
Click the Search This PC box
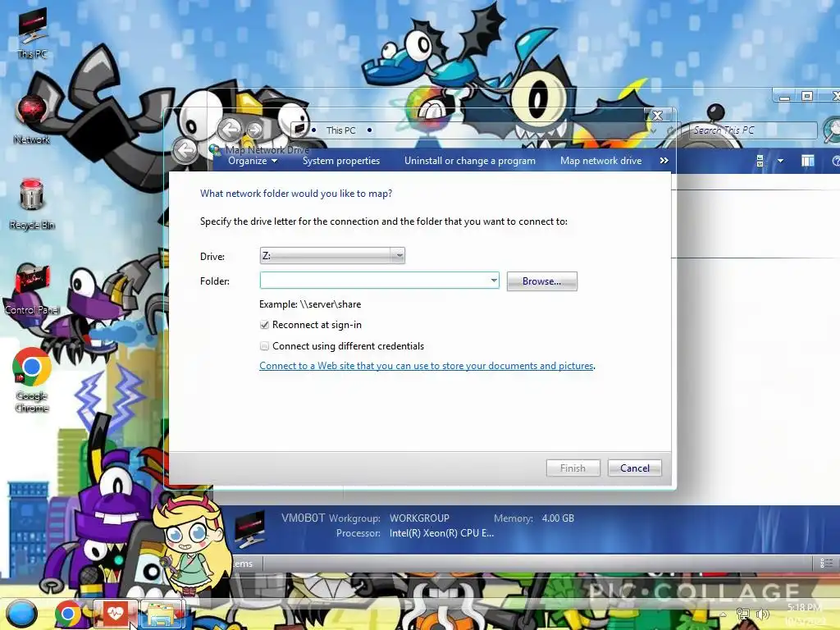point(753,130)
